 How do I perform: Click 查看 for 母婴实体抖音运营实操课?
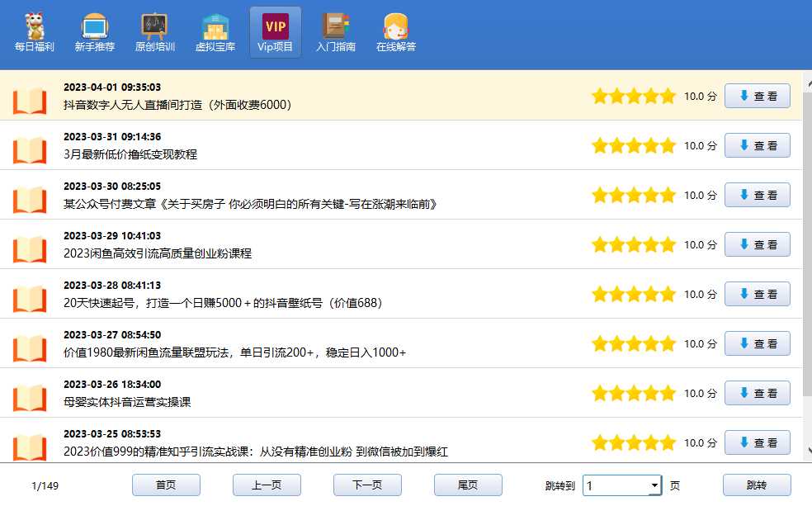[757, 393]
